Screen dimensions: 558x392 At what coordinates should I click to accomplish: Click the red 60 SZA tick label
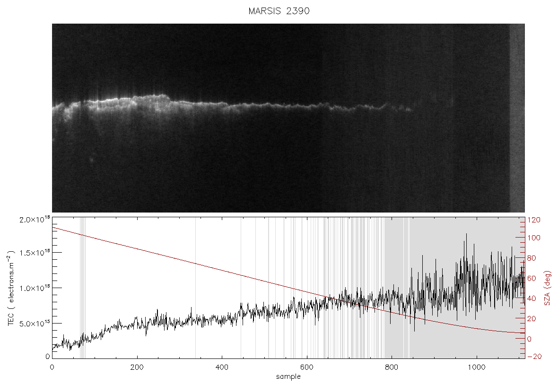[532, 278]
